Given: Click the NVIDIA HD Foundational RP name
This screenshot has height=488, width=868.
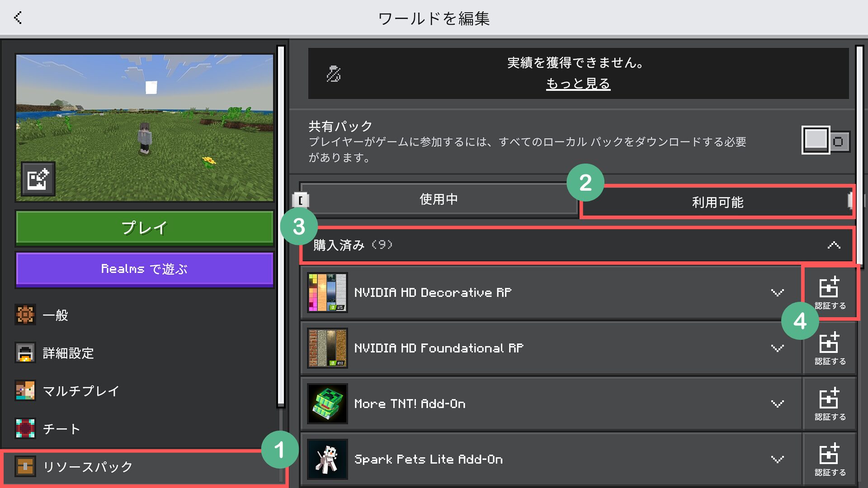Looking at the screenshot, I should (439, 348).
